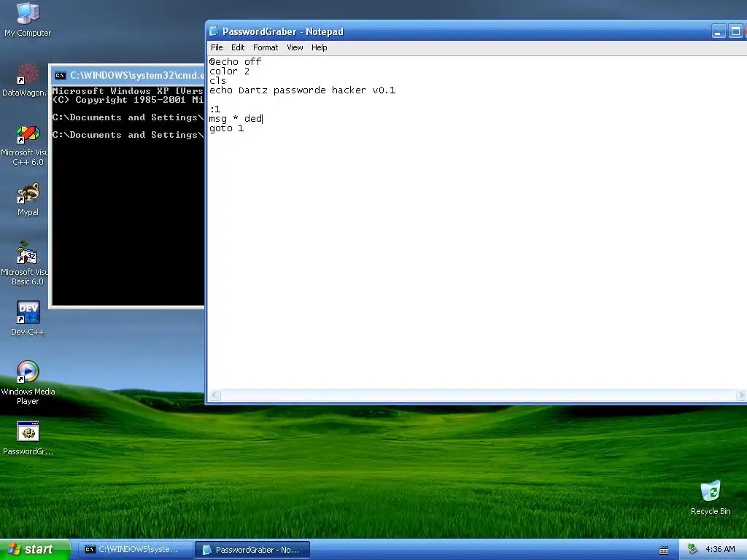This screenshot has width=747, height=560.
Task: Click PasswordGraber Notepad taskbar button
Action: (252, 550)
